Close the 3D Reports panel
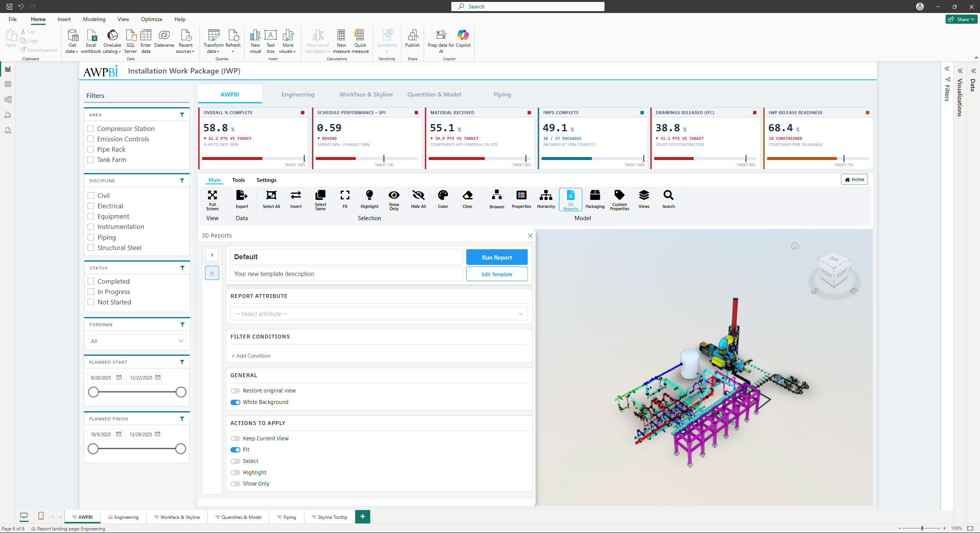 pos(530,235)
